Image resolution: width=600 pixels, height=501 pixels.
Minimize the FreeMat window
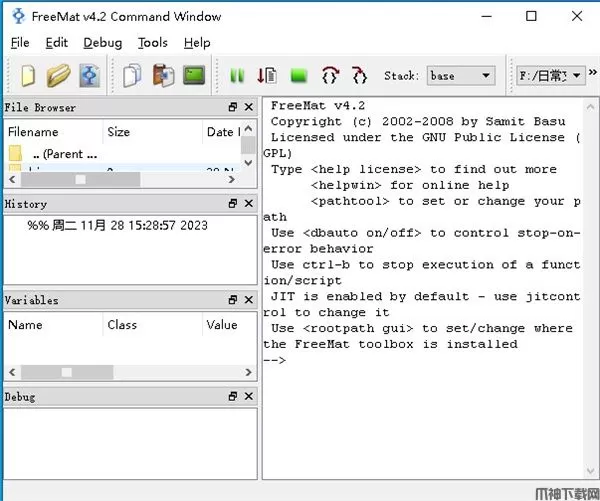[x=486, y=16]
